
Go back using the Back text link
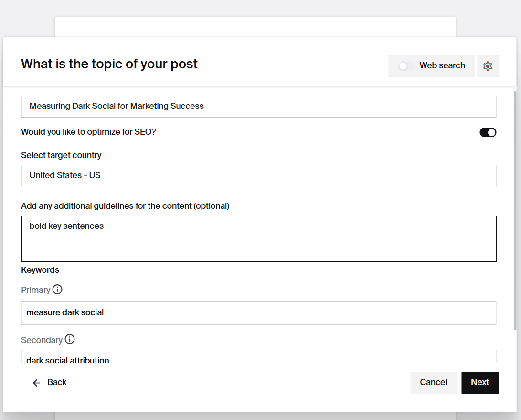[57, 382]
